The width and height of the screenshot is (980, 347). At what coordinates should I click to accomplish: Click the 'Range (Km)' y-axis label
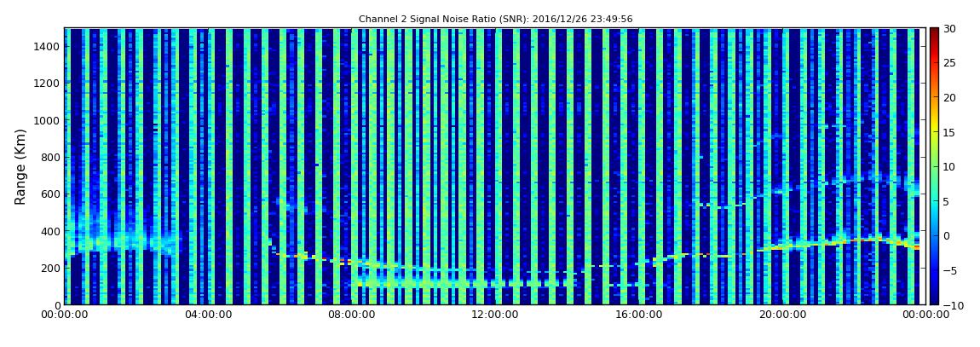(20, 166)
